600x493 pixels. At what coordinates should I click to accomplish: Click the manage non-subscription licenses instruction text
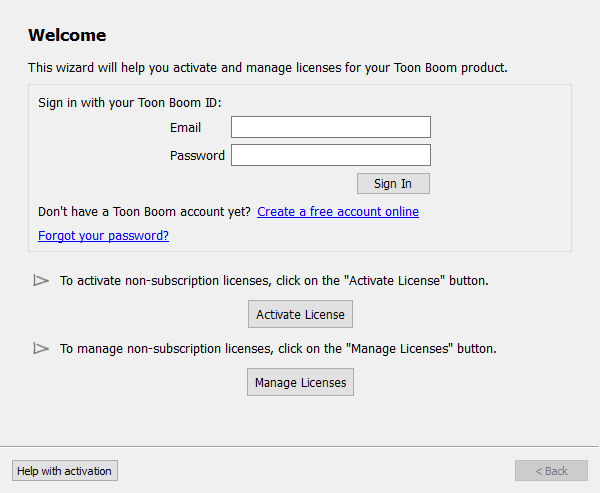(x=278, y=349)
